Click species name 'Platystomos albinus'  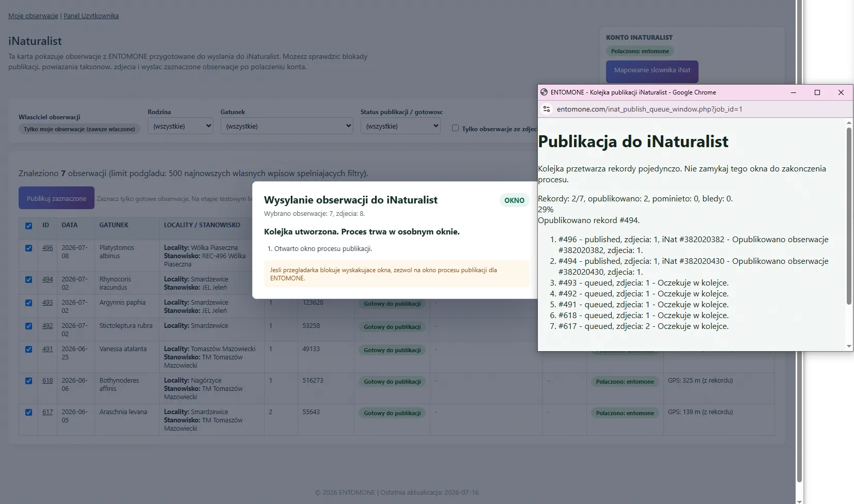[117, 252]
